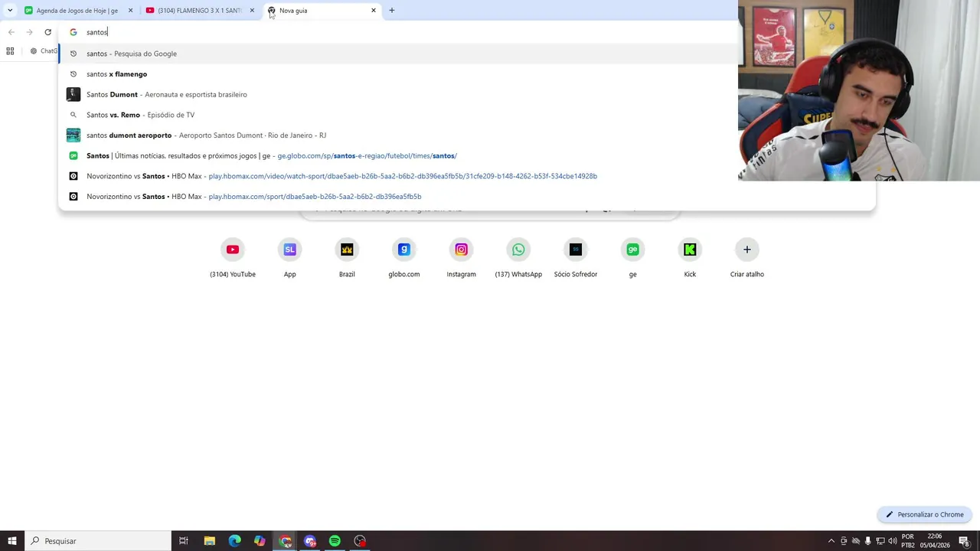Open the ge.globo.com Santos últimas notícias suggestion
This screenshot has width=980, height=551.
coord(398,155)
